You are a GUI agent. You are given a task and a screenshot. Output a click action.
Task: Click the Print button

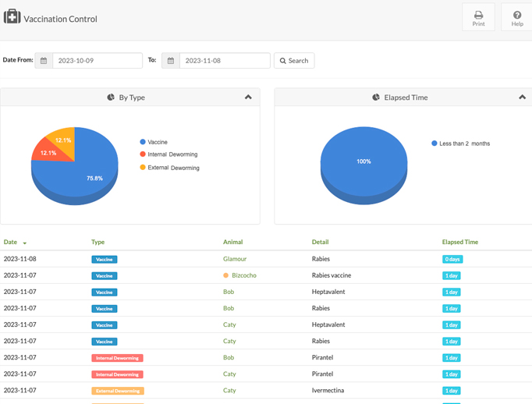tap(478, 17)
